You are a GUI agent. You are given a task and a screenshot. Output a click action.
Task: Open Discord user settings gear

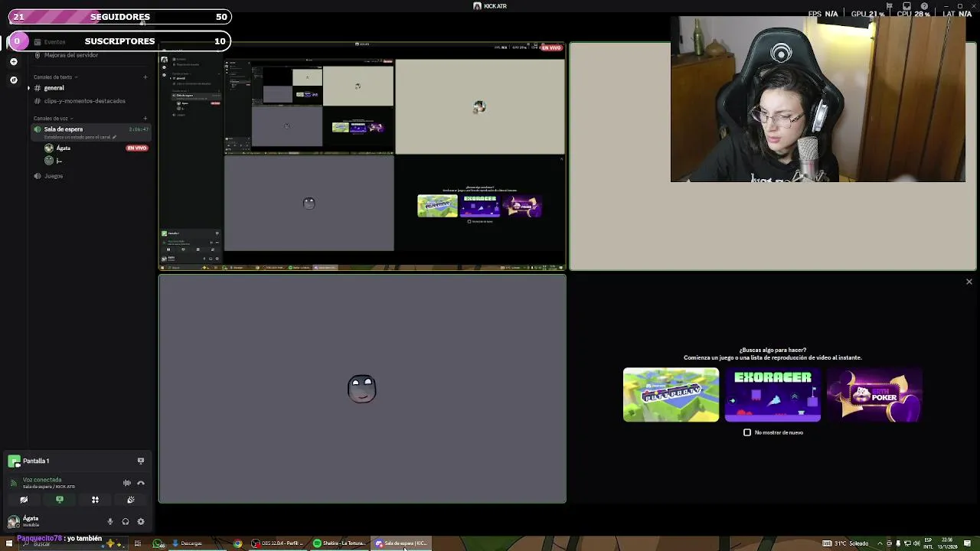pyautogui.click(x=141, y=522)
